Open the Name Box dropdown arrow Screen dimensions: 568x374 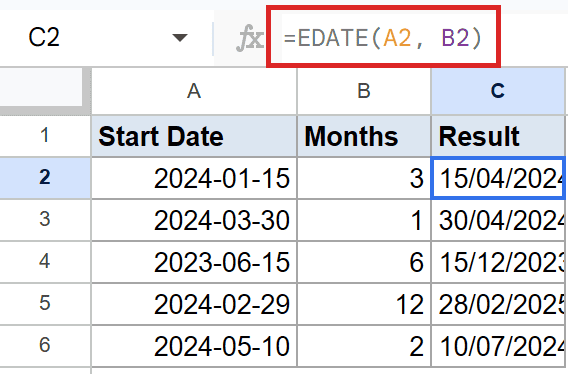pos(180,37)
